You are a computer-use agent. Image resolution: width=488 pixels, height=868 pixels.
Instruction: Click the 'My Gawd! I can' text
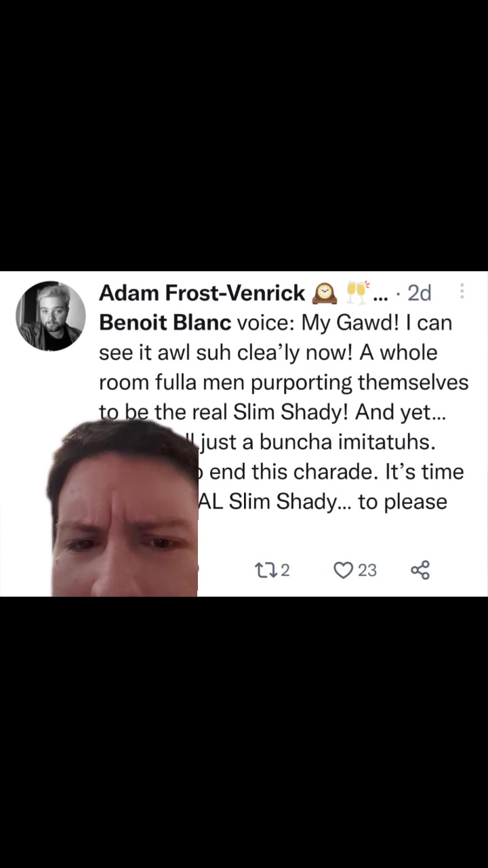(x=377, y=323)
